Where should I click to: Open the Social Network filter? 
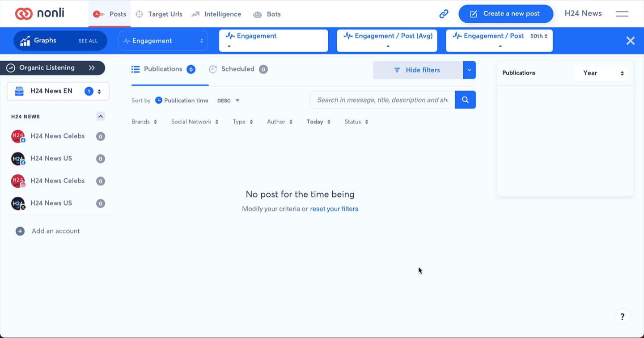pos(195,122)
